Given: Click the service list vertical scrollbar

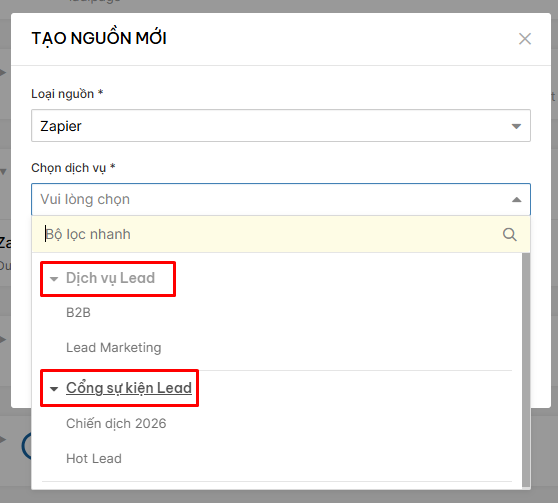Looking at the screenshot, I should 526,370.
